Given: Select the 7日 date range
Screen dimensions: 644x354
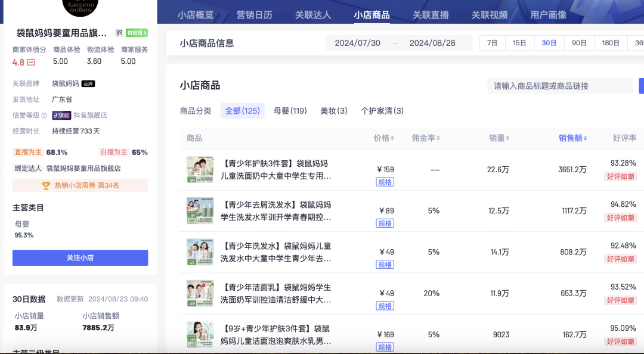Looking at the screenshot, I should [x=492, y=43].
